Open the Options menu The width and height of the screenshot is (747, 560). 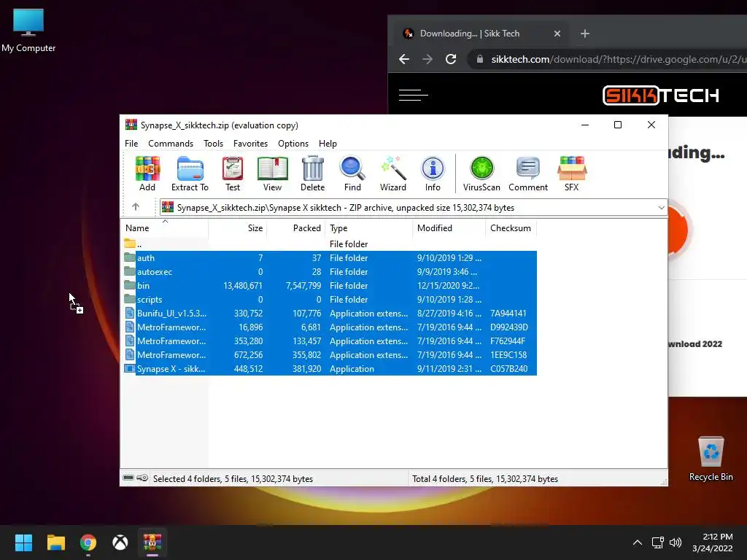coord(293,144)
